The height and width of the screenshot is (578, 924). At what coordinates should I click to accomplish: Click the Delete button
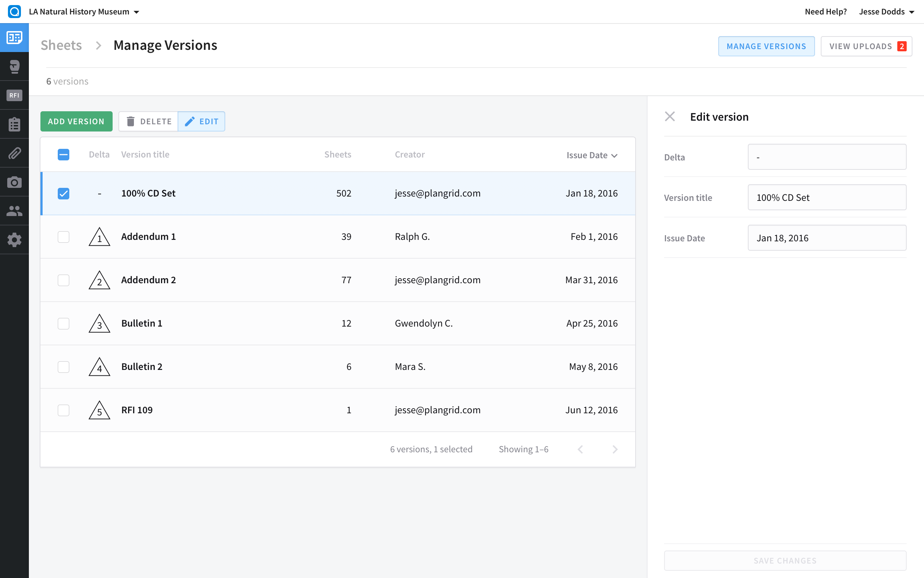click(149, 121)
